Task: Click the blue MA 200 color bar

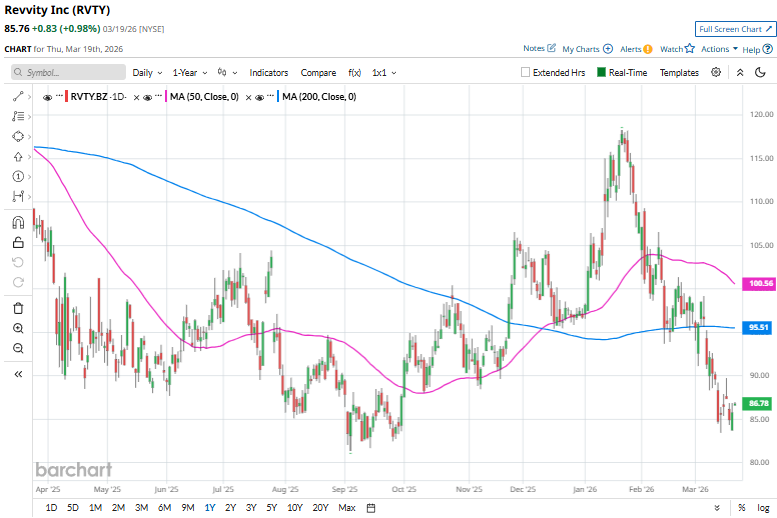Action: (278, 97)
